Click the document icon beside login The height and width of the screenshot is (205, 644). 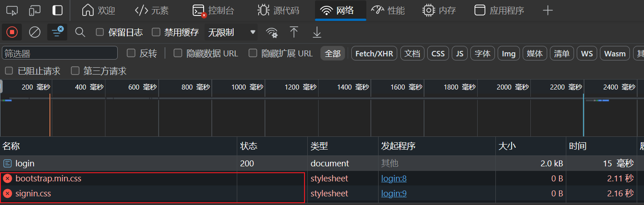[7, 163]
